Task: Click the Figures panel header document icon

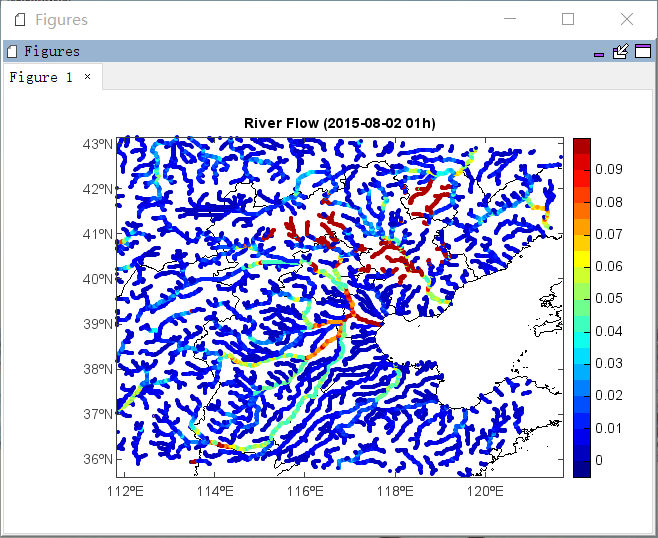Action: tap(13, 52)
